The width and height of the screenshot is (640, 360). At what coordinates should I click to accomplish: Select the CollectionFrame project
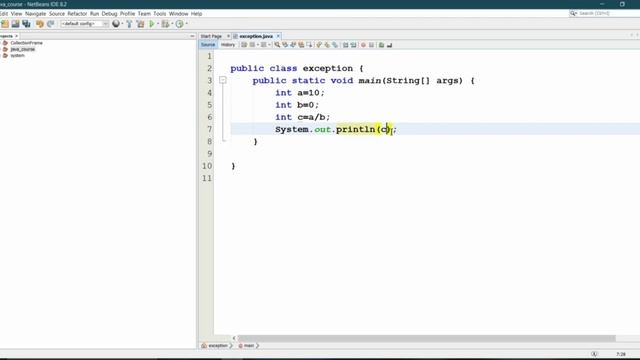[26, 43]
